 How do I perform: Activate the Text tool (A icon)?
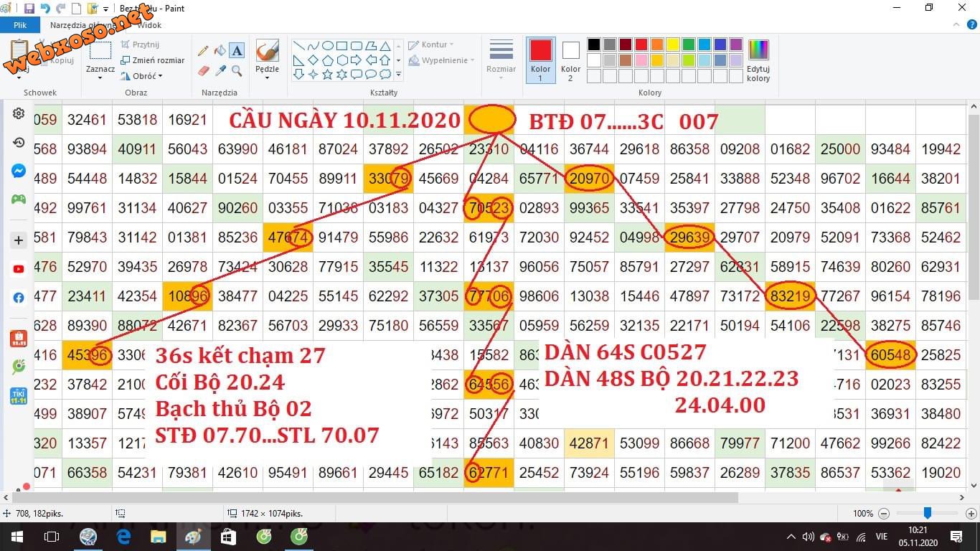(237, 51)
